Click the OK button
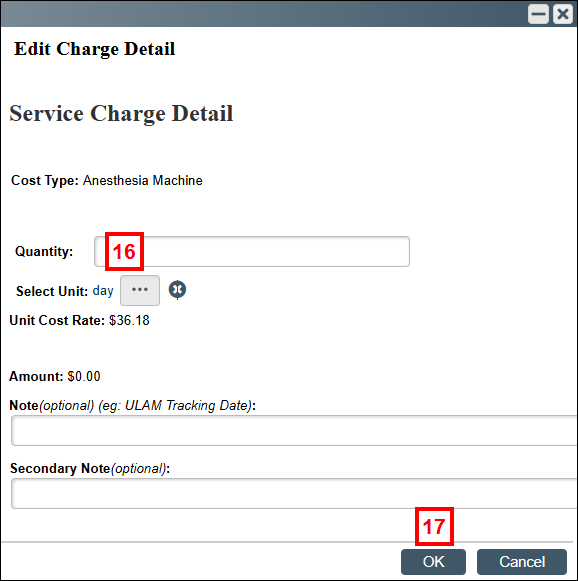This screenshot has width=578, height=581. 433,562
